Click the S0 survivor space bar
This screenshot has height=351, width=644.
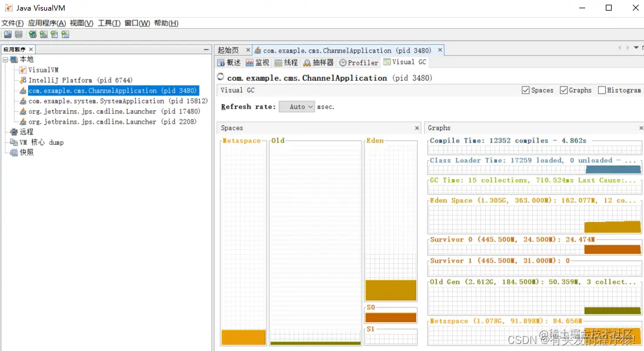[391, 317]
